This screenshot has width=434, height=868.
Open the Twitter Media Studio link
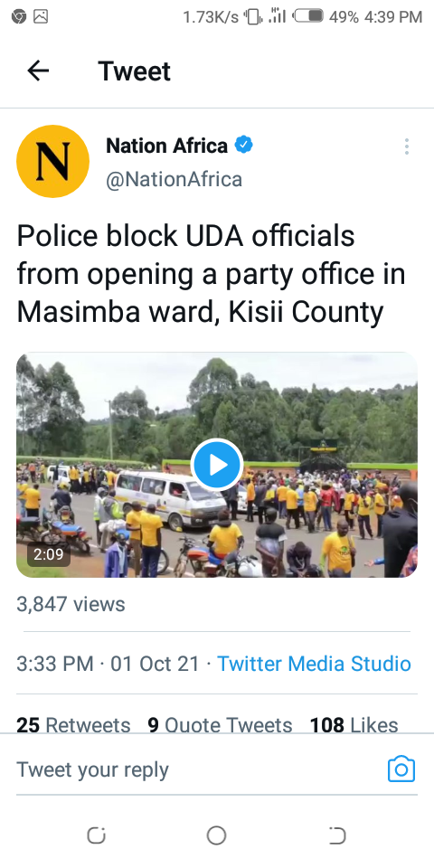pos(314,663)
